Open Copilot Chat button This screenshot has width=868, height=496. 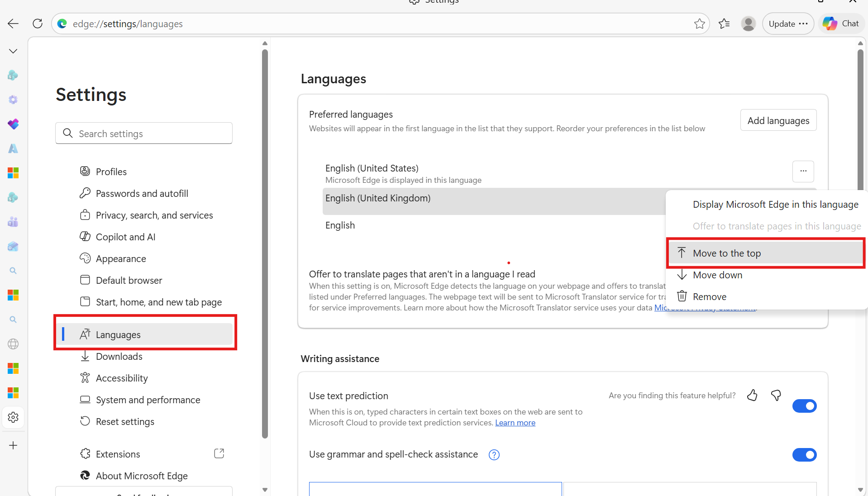(841, 24)
